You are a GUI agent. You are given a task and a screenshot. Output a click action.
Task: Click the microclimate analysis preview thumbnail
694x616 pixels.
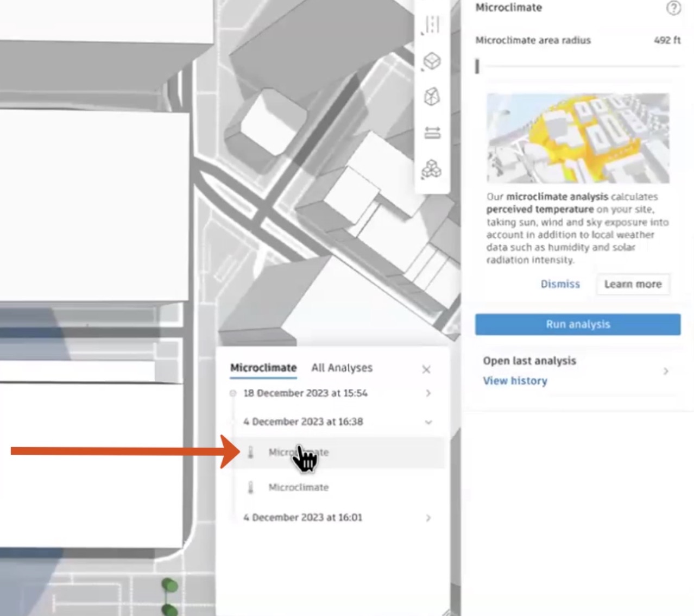[578, 138]
